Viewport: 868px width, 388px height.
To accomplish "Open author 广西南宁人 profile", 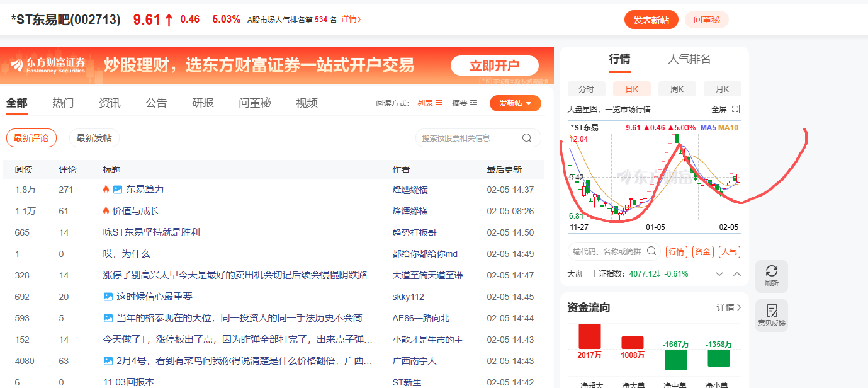I will click(414, 361).
